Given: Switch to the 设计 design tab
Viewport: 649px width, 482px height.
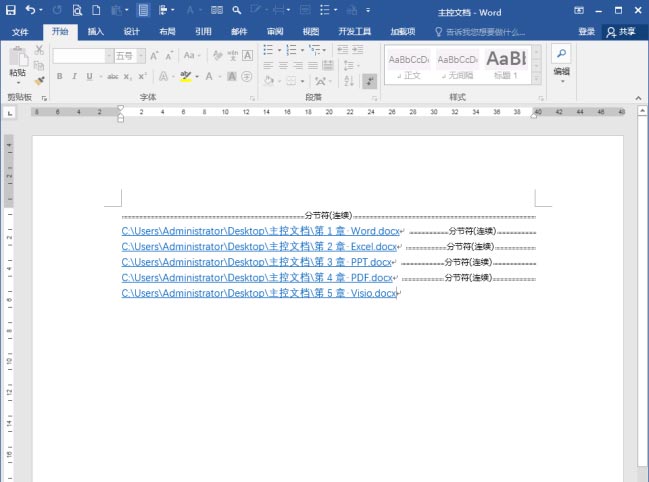Looking at the screenshot, I should (x=132, y=31).
